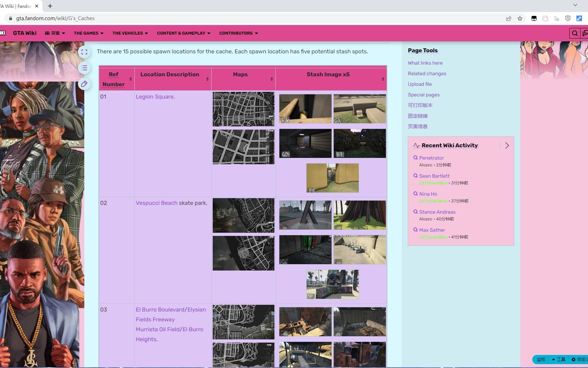
Task: Click the Recent Wiki Activity pulse icon
Action: point(416,146)
